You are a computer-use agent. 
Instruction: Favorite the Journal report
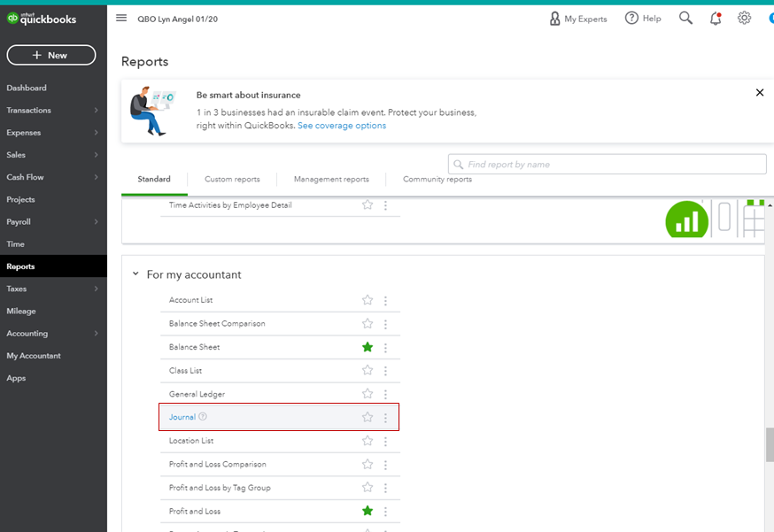coord(368,417)
